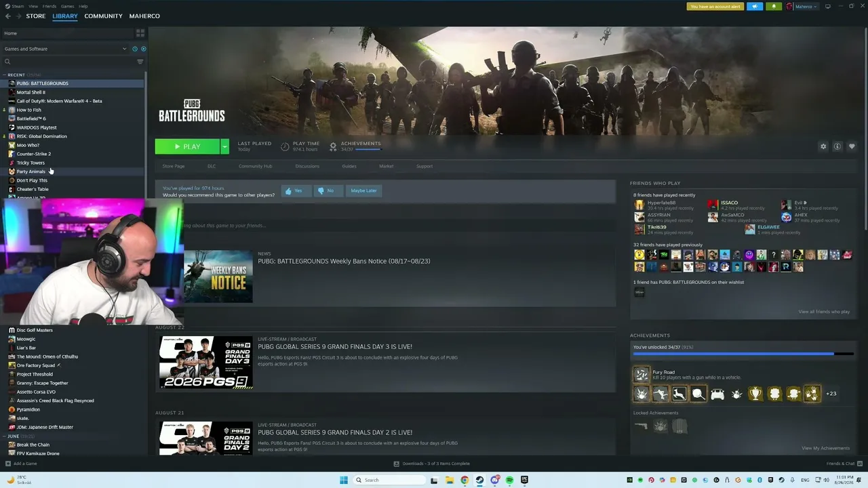This screenshot has height=488, width=868.
Task: Go forward with the Steam forward arrow
Action: click(x=18, y=16)
